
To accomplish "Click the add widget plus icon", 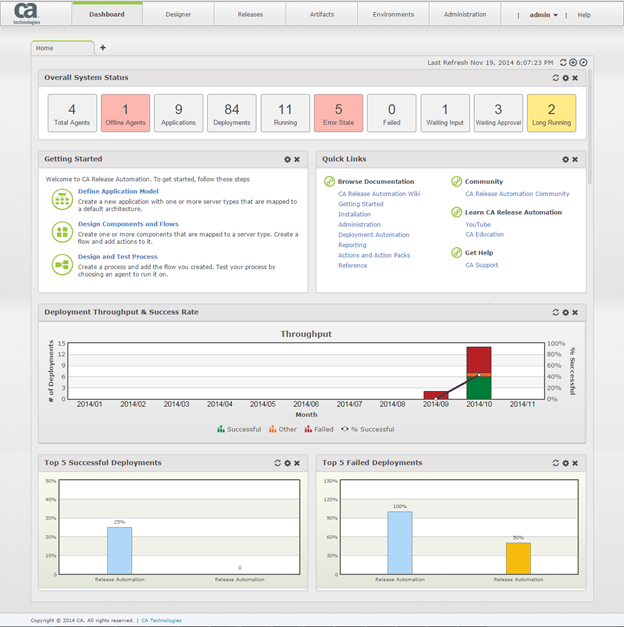I will point(574,62).
